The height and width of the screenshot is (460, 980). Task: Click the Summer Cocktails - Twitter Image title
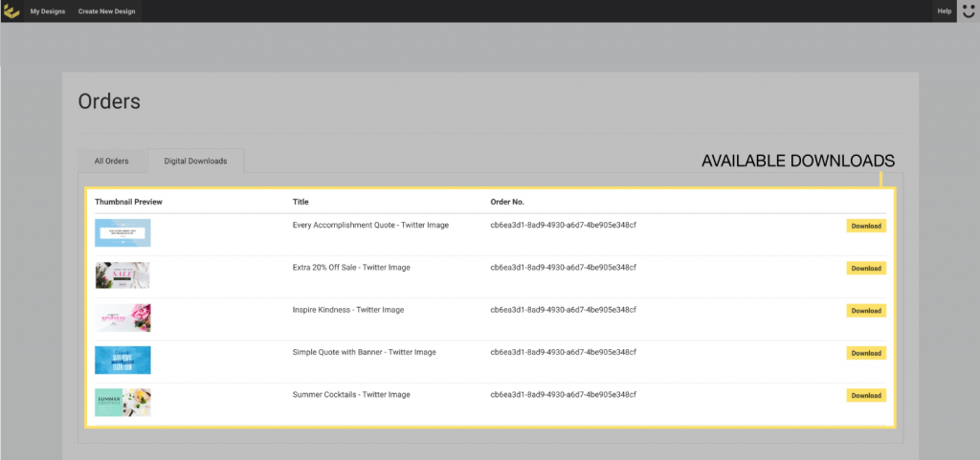351,394
